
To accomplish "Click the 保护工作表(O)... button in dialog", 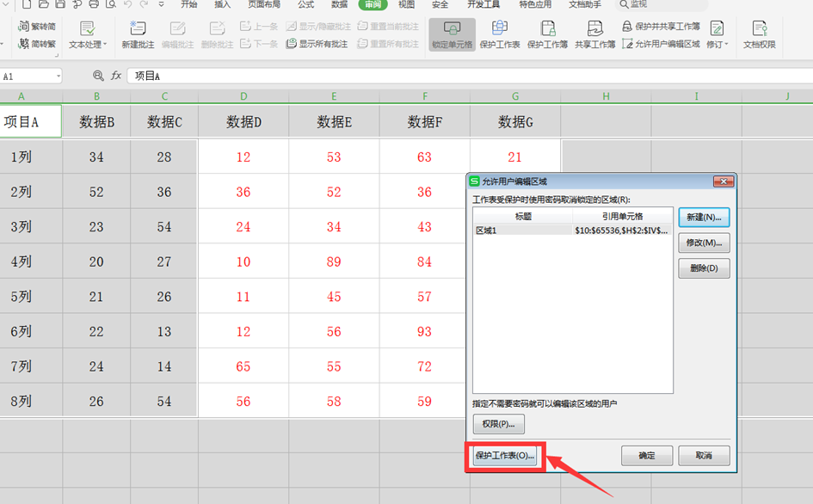I will [504, 455].
